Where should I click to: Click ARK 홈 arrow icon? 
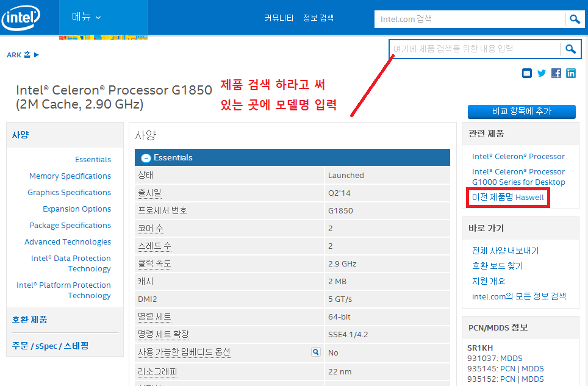point(37,55)
